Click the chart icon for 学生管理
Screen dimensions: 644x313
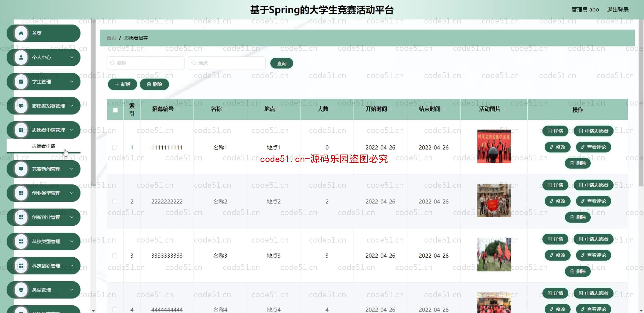pyautogui.click(x=21, y=82)
